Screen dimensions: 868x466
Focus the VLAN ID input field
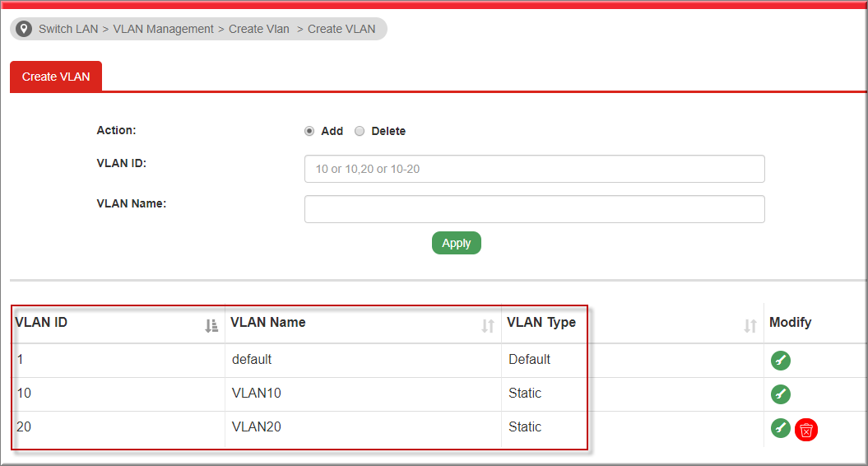(534, 169)
